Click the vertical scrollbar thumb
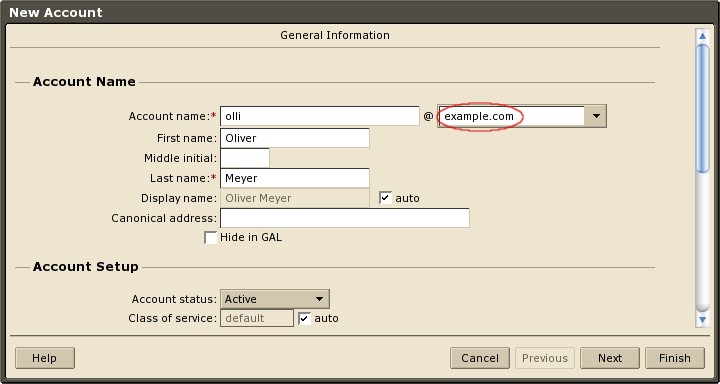This screenshot has height=384, width=720. point(703,108)
